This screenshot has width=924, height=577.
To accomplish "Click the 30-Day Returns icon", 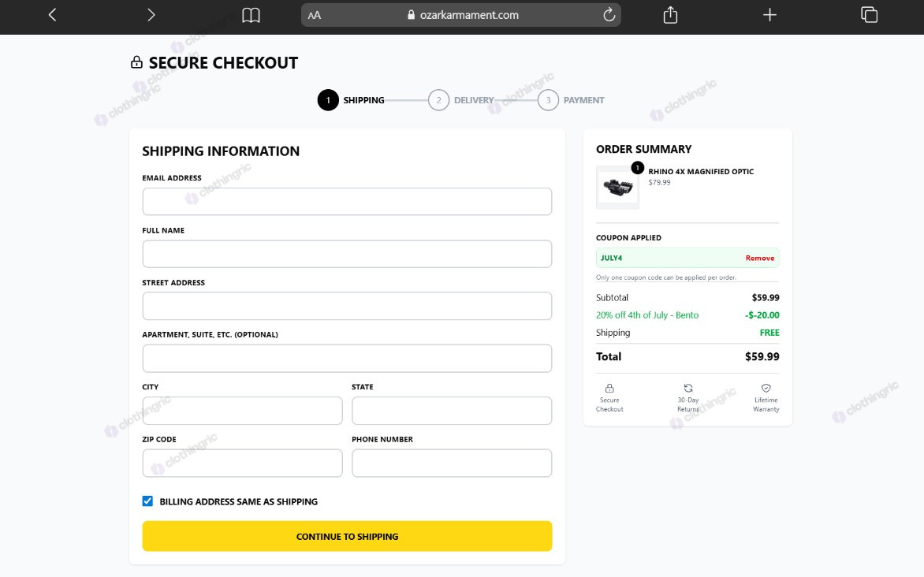I will pyautogui.click(x=687, y=388).
